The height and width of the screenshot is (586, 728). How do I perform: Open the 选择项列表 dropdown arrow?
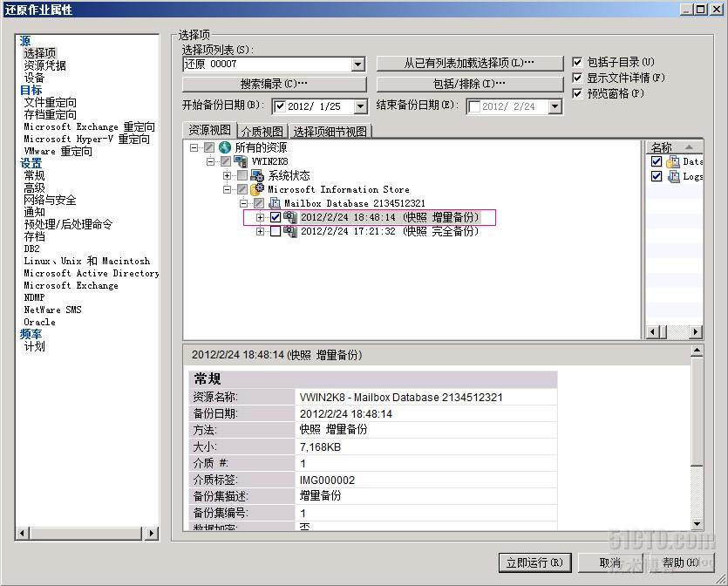(358, 64)
